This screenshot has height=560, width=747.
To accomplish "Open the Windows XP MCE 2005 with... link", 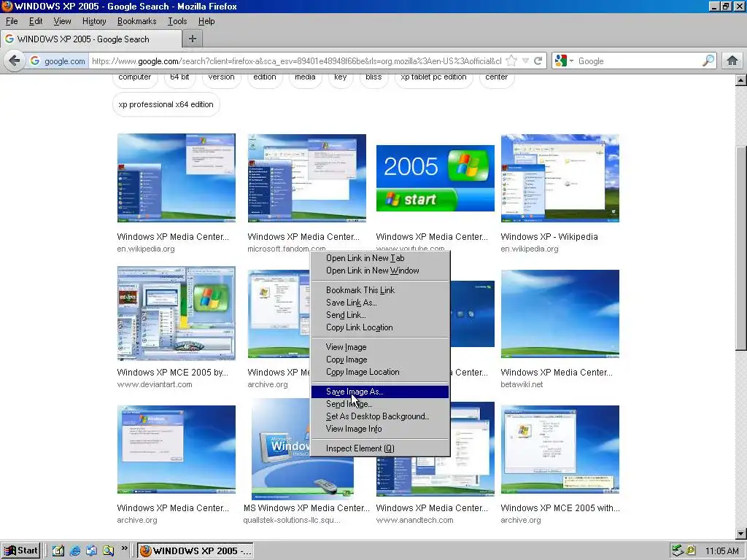I will (560, 508).
